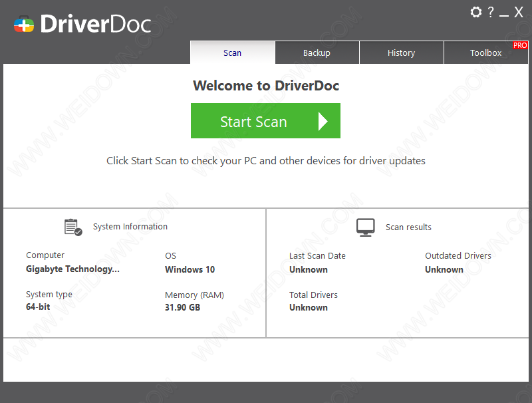532x403 pixels.
Task: Click the 'Welcome to DriverDoc' heading
Action: (266, 86)
